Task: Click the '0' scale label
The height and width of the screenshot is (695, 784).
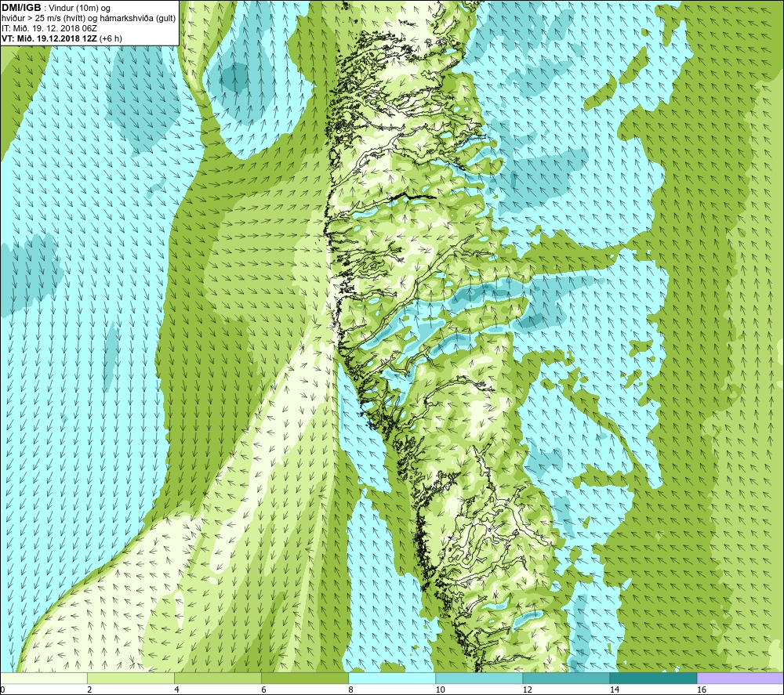Action: (x=3, y=690)
